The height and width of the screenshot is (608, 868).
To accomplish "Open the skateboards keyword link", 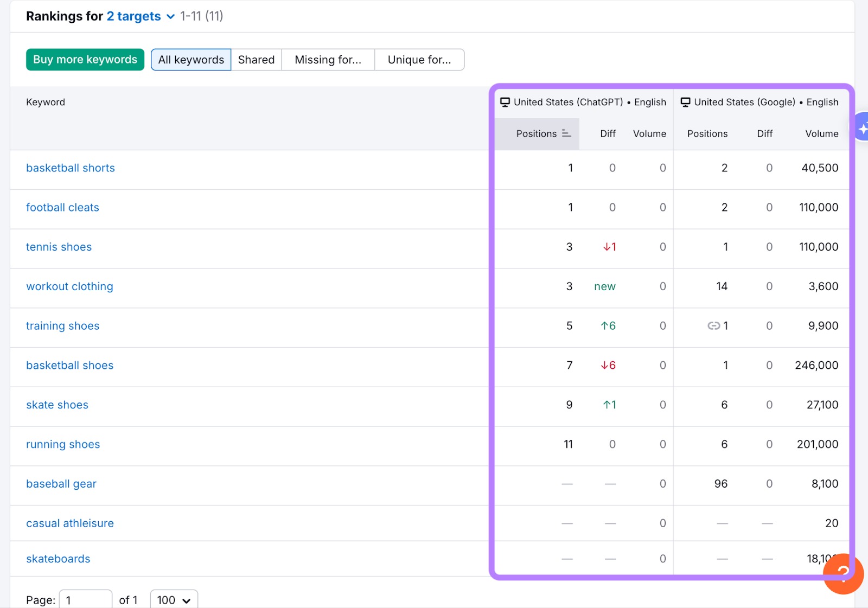I will click(x=58, y=559).
